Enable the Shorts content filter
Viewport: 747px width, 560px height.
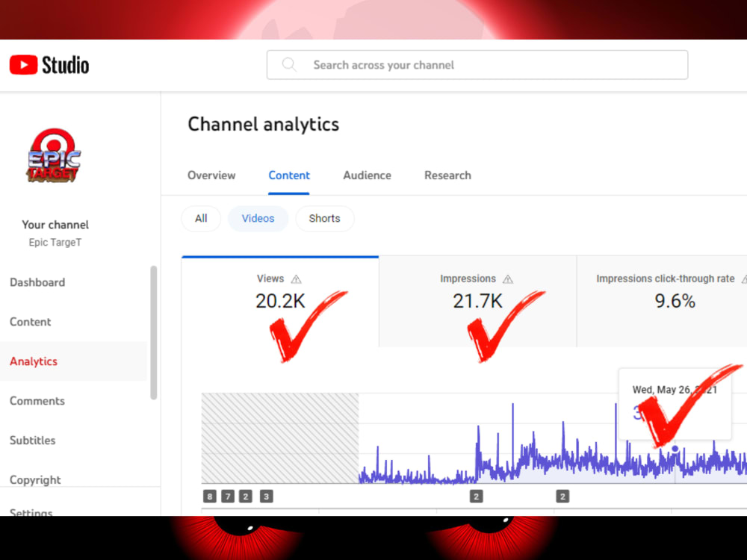click(x=324, y=218)
